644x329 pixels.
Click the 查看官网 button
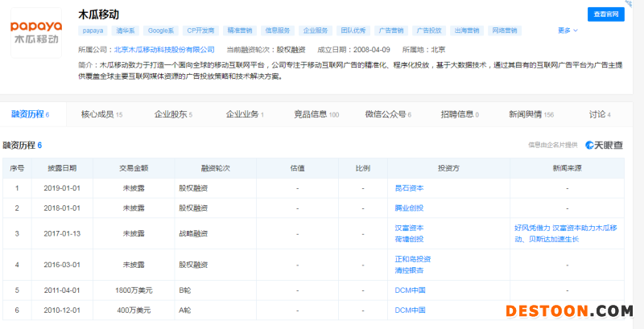pos(605,14)
